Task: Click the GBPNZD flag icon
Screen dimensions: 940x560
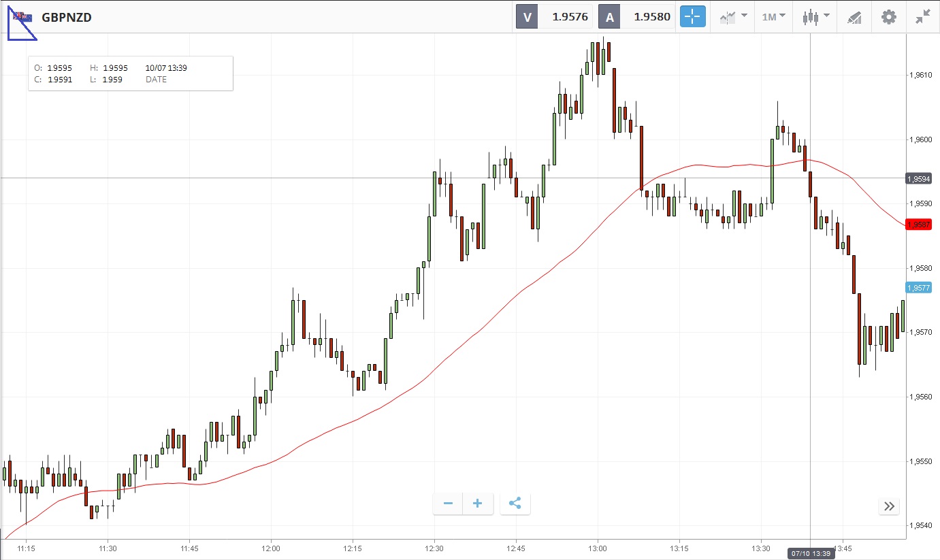Action: click(22, 17)
